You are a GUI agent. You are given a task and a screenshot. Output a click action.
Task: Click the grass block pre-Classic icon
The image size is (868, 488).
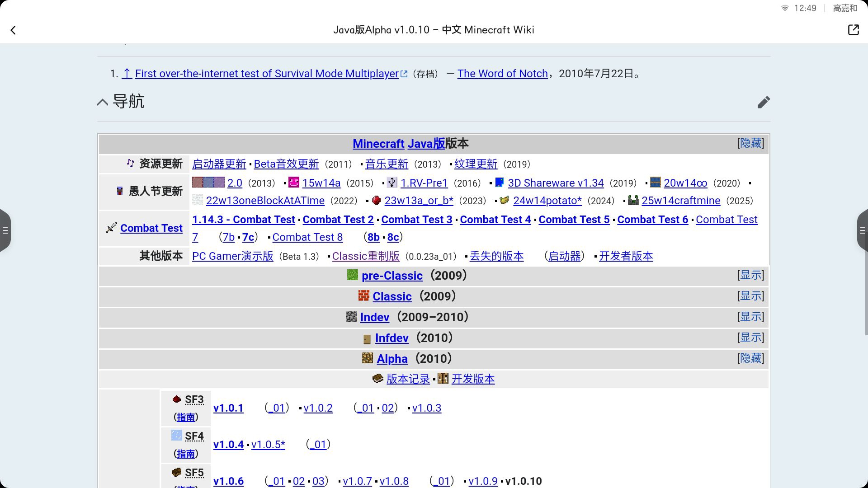(x=352, y=275)
